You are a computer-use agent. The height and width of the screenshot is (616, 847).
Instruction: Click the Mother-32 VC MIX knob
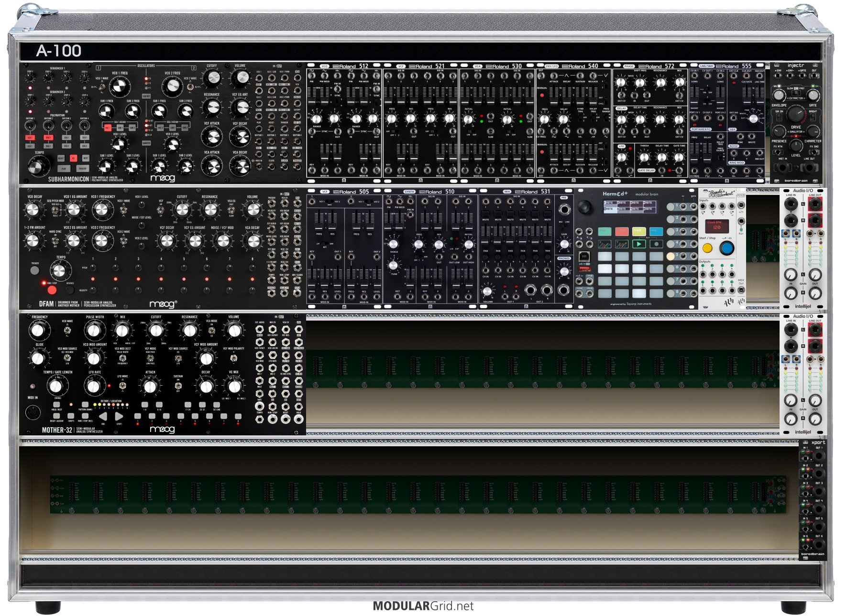(x=234, y=386)
